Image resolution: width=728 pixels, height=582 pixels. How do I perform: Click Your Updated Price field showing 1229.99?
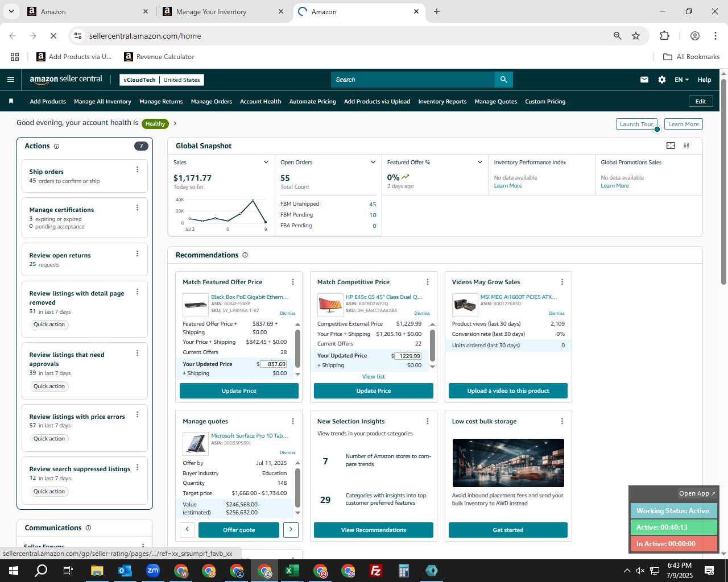tap(408, 356)
